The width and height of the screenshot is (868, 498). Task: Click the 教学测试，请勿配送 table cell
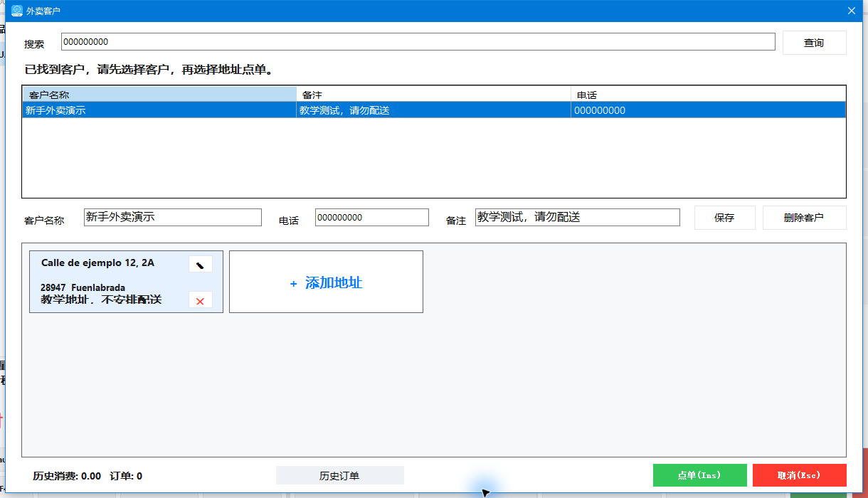[433, 110]
